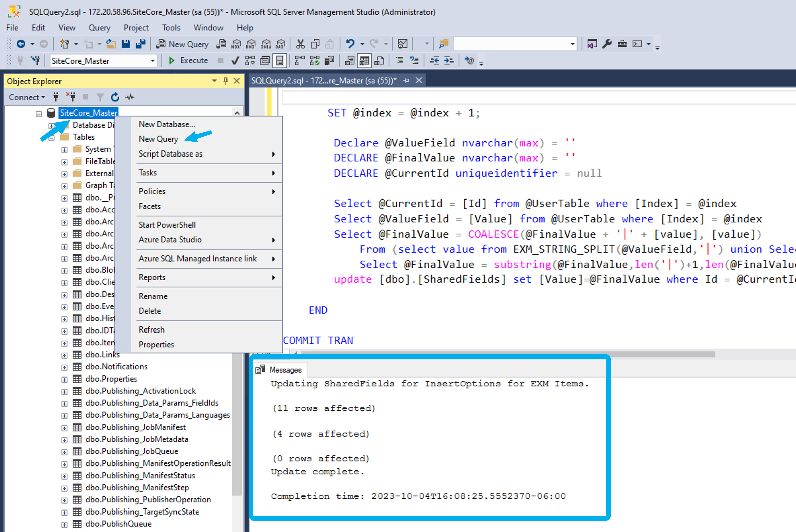Open the Find combo box dropdown
This screenshot has width=796, height=532.
(x=572, y=44)
